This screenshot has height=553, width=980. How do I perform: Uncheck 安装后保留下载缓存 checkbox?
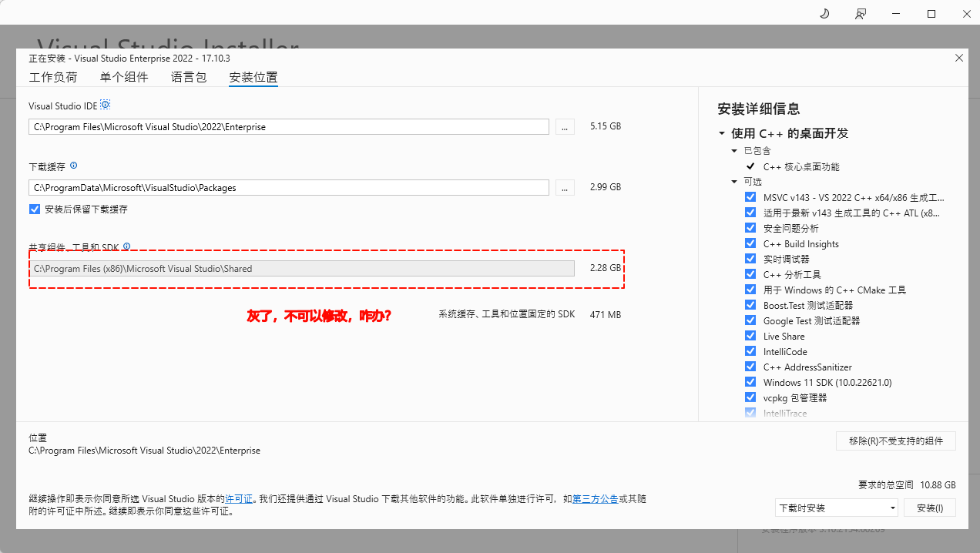pos(35,209)
